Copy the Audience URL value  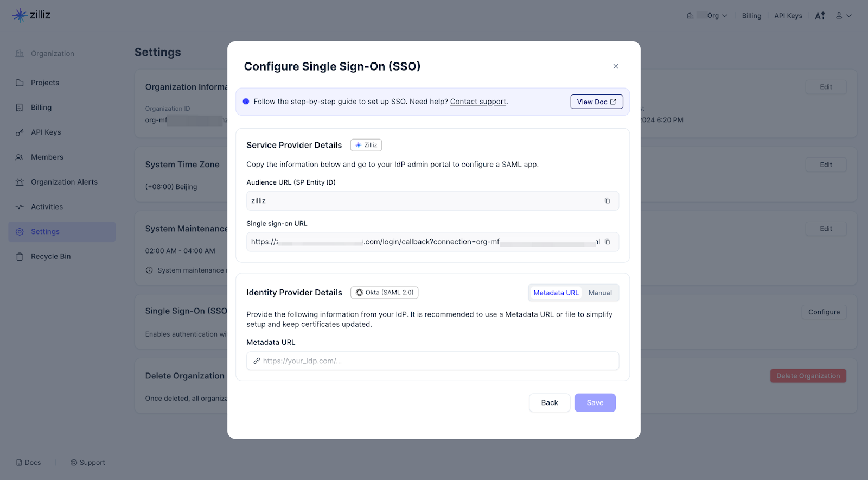pos(607,201)
